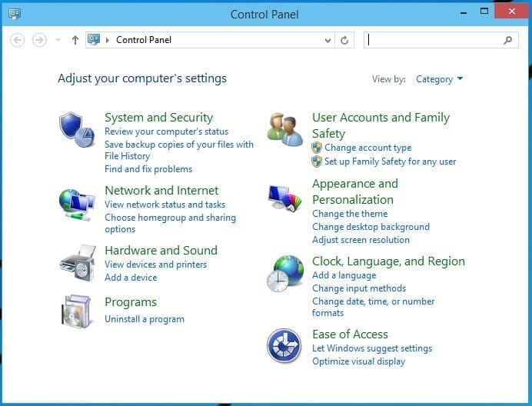
Task: Click the Ease of Access icon
Action: tap(284, 345)
